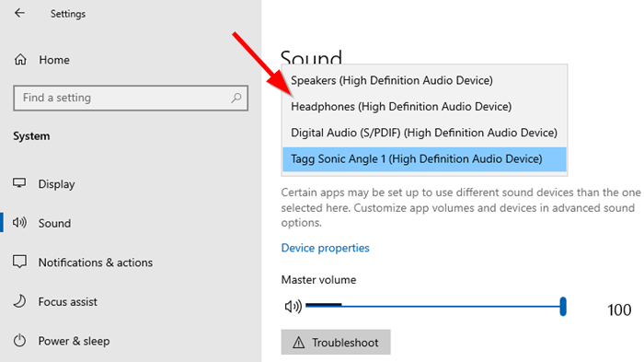Open Notifications & actions settings

coord(96,263)
